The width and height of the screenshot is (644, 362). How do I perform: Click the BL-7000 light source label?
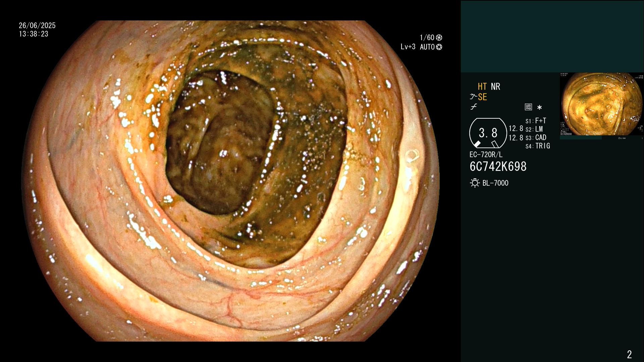[x=495, y=183]
